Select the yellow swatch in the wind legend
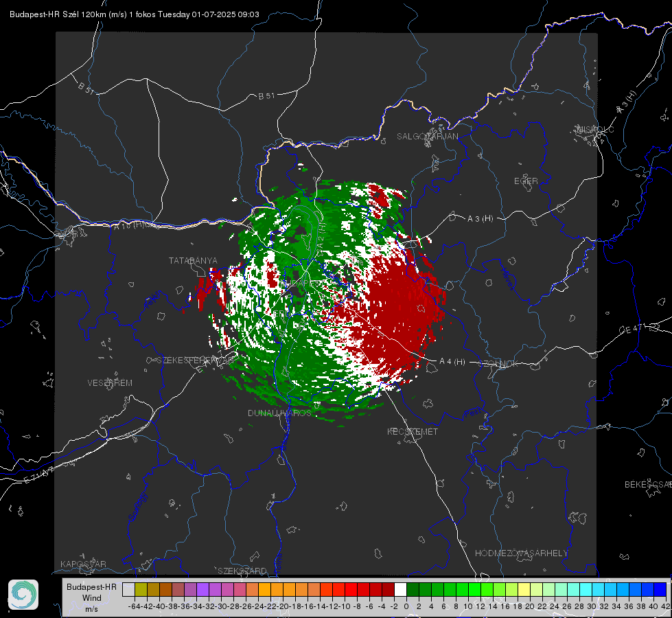This screenshot has height=618, width=672. [524, 589]
